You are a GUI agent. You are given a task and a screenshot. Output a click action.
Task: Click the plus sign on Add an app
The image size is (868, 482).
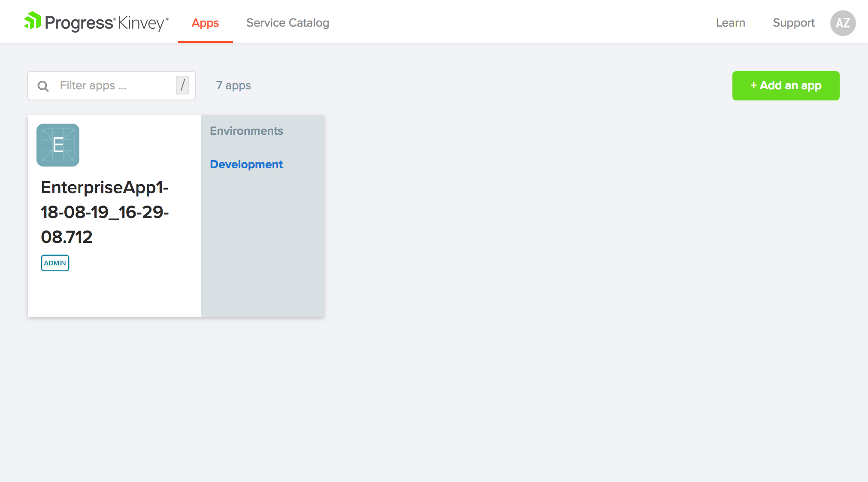coord(753,85)
